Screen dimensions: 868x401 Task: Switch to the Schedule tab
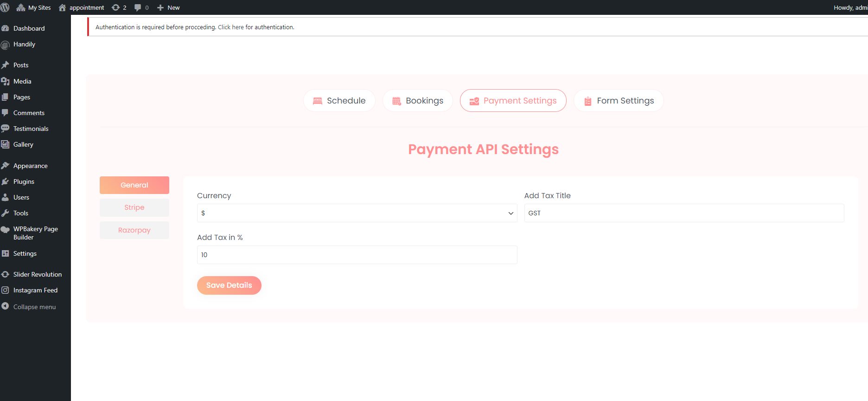(339, 101)
